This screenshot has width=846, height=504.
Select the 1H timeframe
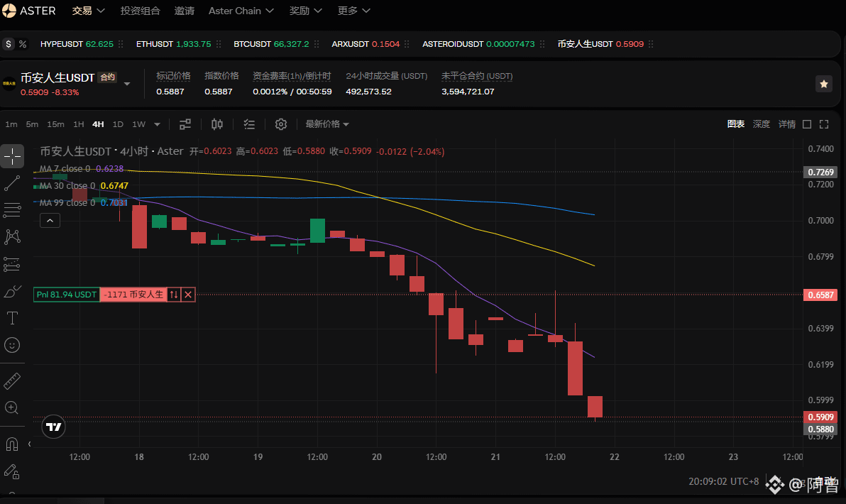(78, 124)
